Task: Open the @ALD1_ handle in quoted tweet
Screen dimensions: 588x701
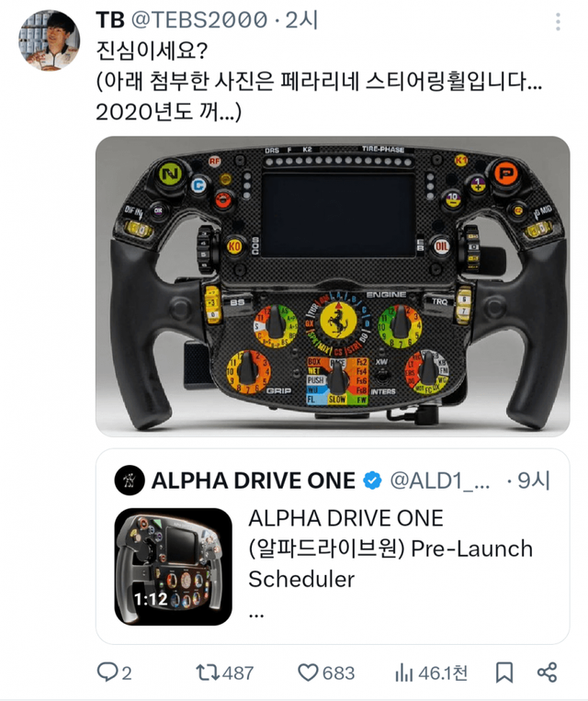Action: coord(439,481)
